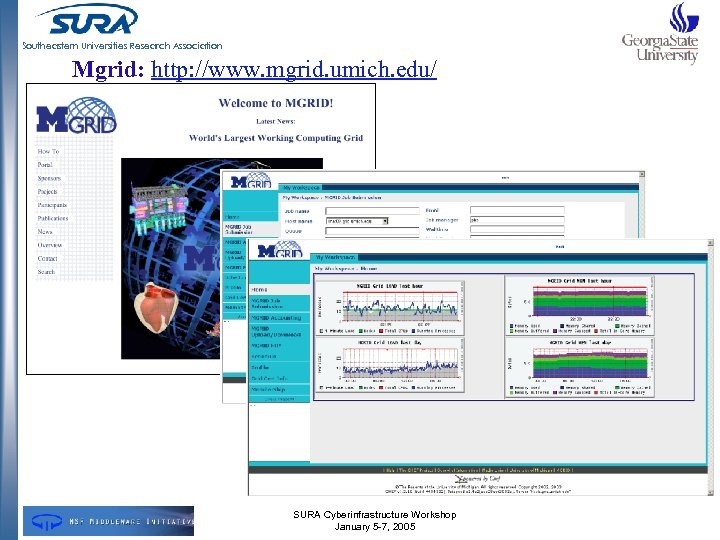Click the 'Latest News:' text on Welcome page
Viewport: 720px width, 540px height.
(276, 121)
